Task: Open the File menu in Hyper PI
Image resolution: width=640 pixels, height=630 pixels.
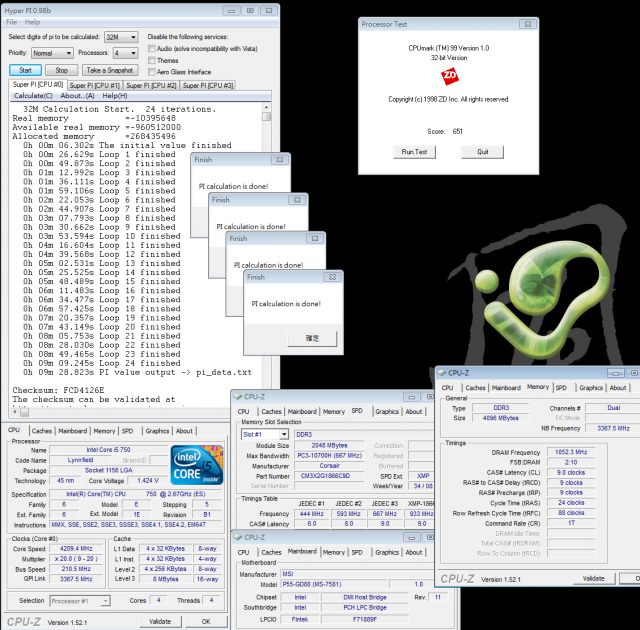Action: coord(11,22)
